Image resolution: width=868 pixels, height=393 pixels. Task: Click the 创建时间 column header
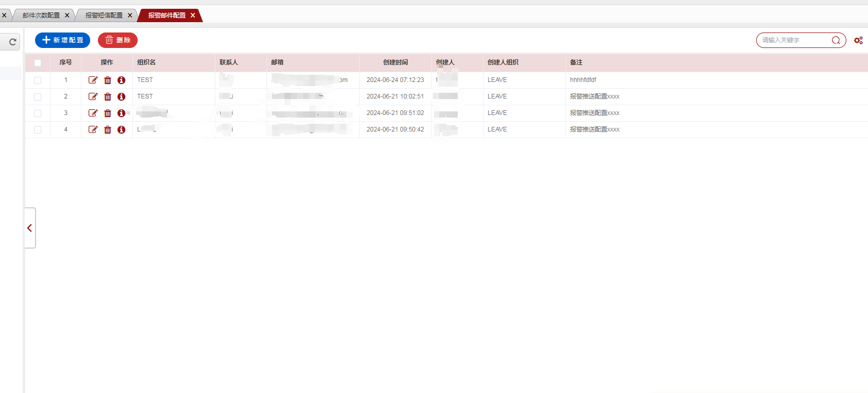(395, 62)
